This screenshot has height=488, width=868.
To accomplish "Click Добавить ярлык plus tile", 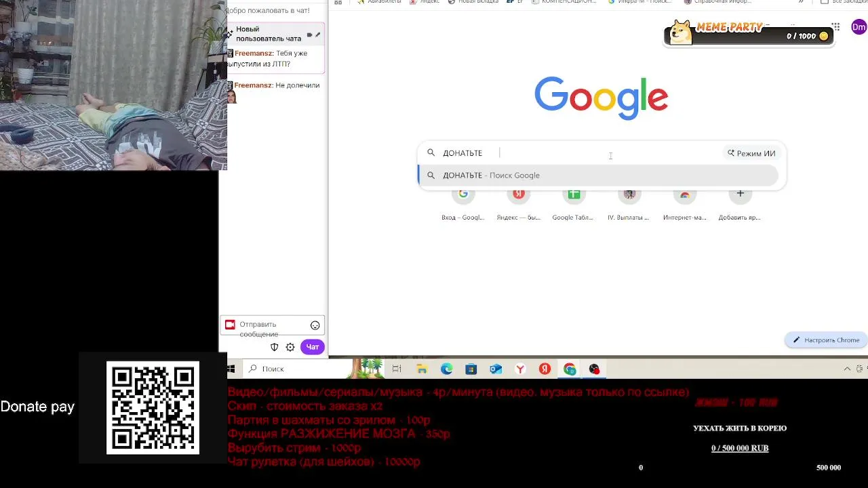I will [740, 204].
